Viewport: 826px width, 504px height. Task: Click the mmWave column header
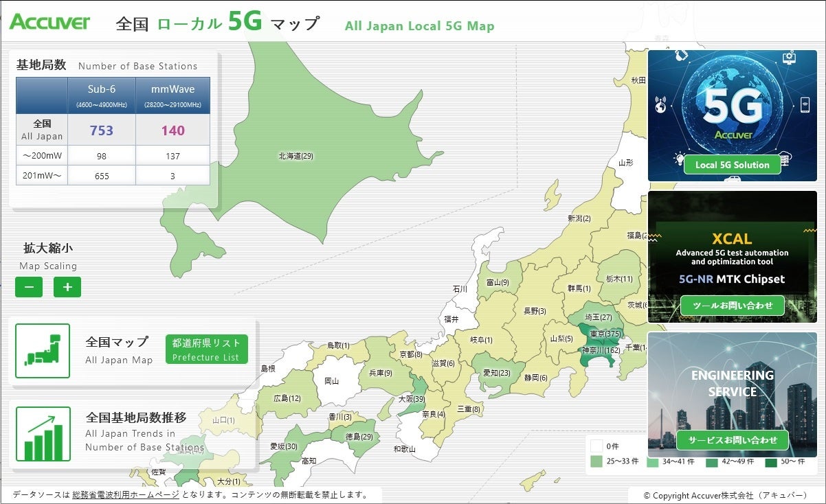click(173, 95)
